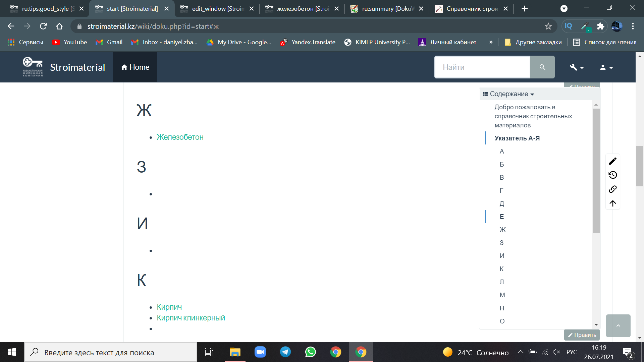Select letter Д in the contents
The width and height of the screenshot is (644, 362).
[502, 203]
